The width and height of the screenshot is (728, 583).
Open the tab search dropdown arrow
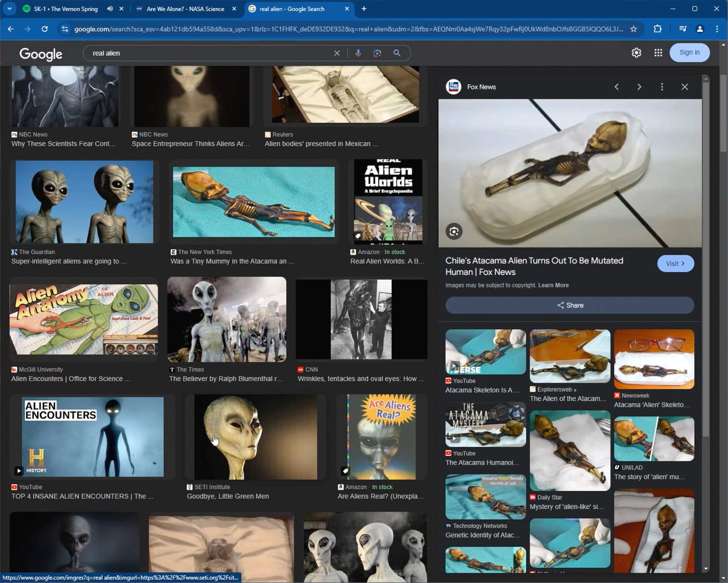click(9, 9)
